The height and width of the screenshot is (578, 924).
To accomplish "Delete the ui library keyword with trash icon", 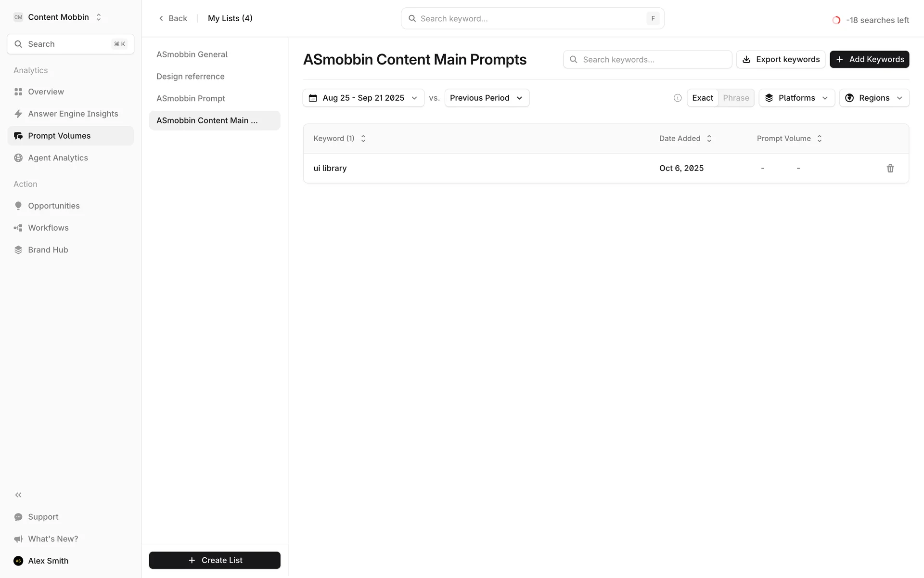I will [890, 168].
